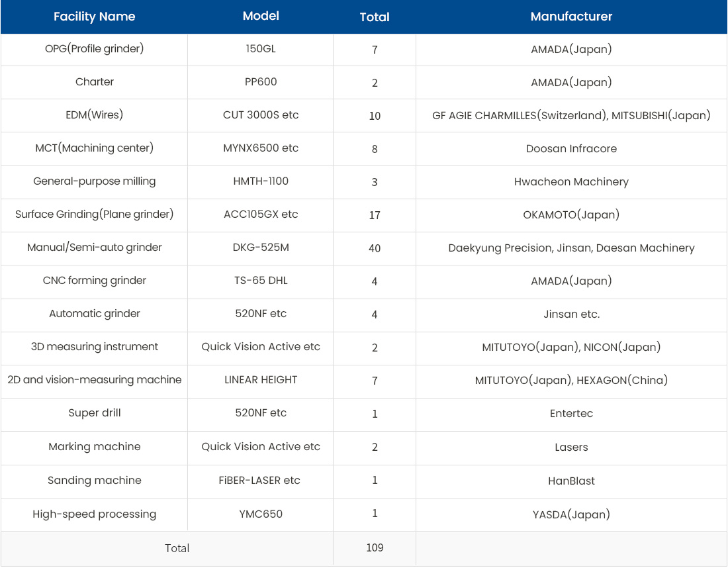Select the 'CUT 3000S etc' cell
The image size is (728, 568).
[261, 115]
